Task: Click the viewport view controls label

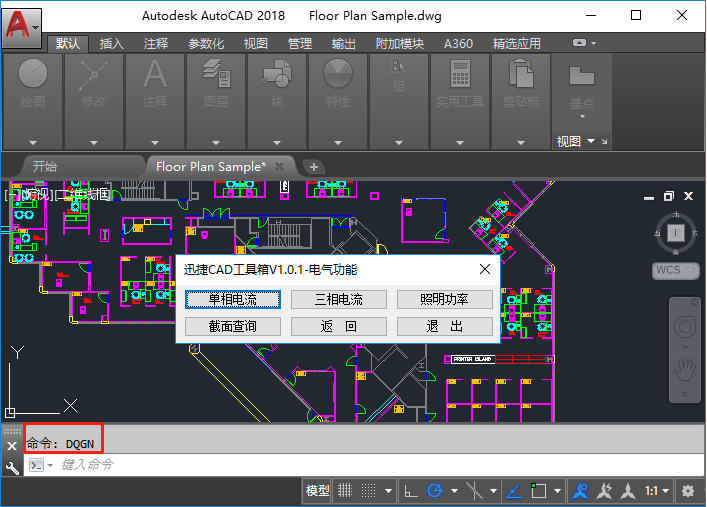Action: click(35, 195)
